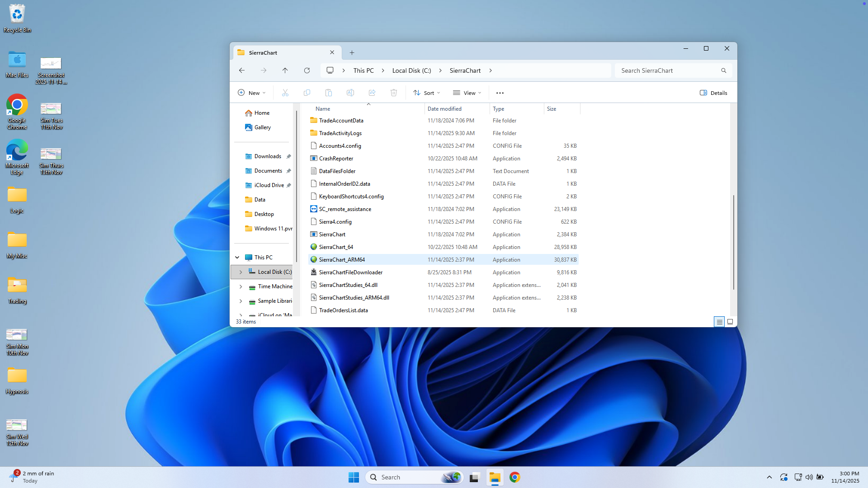Viewport: 868px width, 488px height.
Task: Open the SierraChart_ARM64 application file
Action: (x=342, y=260)
